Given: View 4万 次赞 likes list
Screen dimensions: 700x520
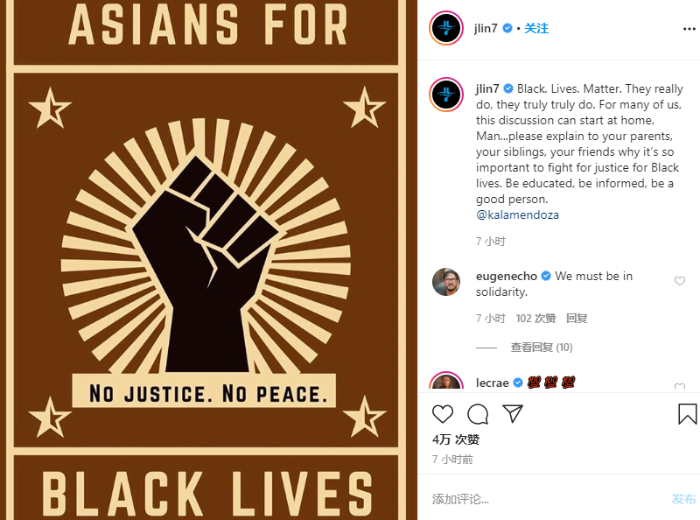Looking at the screenshot, I should (456, 440).
